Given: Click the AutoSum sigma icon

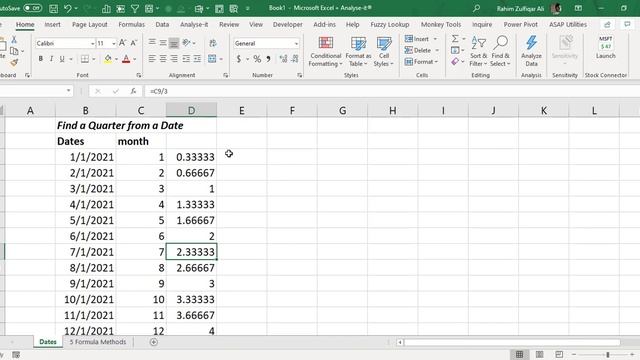Looking at the screenshot, I should tap(455, 39).
